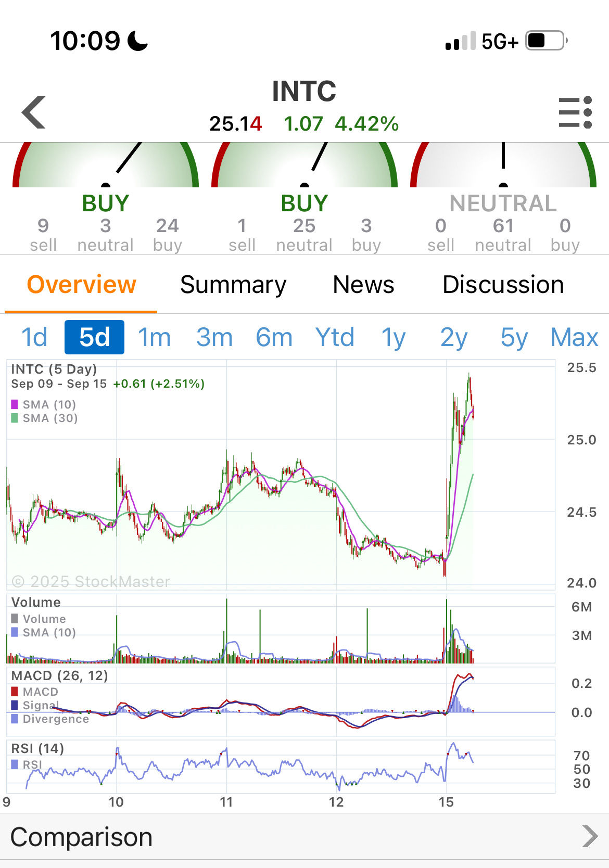Tap the 10:09 clock in status bar
This screenshot has width=609, height=868.
tap(85, 41)
